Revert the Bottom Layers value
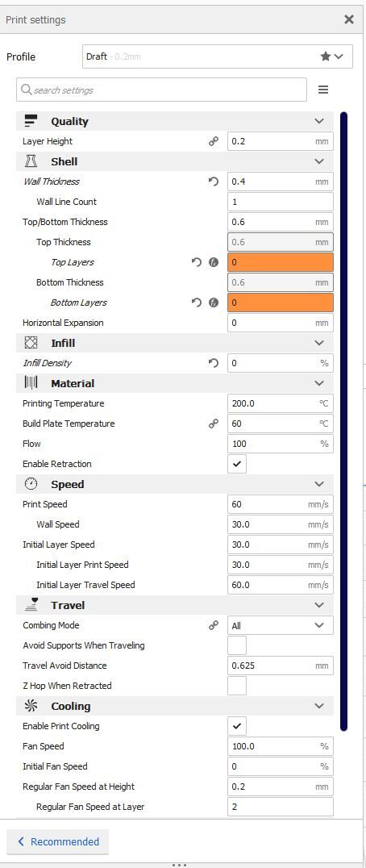Screen dimensions: 366x868 [196, 303]
